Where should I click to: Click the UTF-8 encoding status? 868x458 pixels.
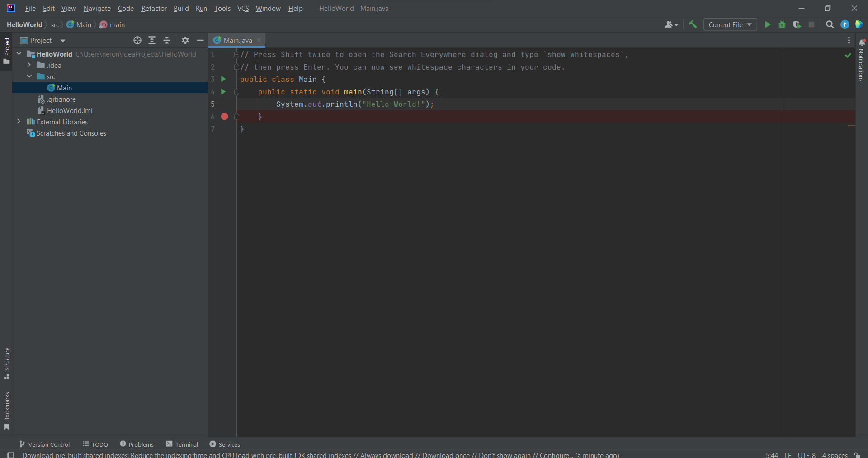point(807,455)
